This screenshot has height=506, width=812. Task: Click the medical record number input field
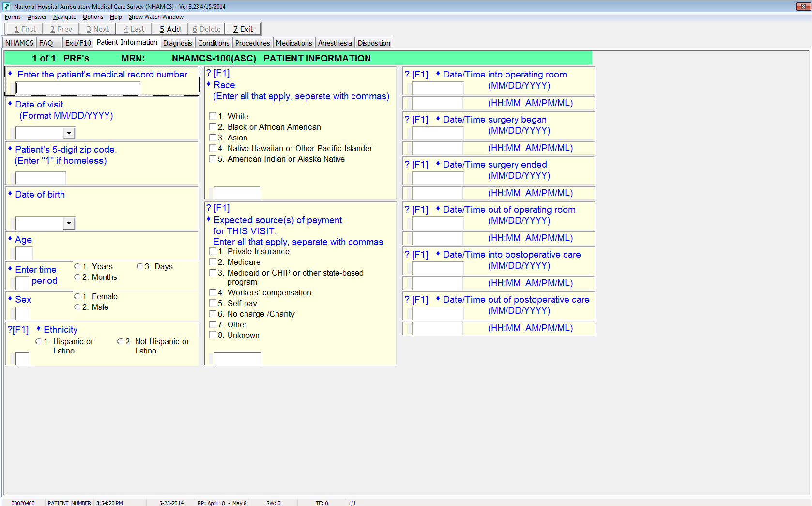click(x=78, y=88)
